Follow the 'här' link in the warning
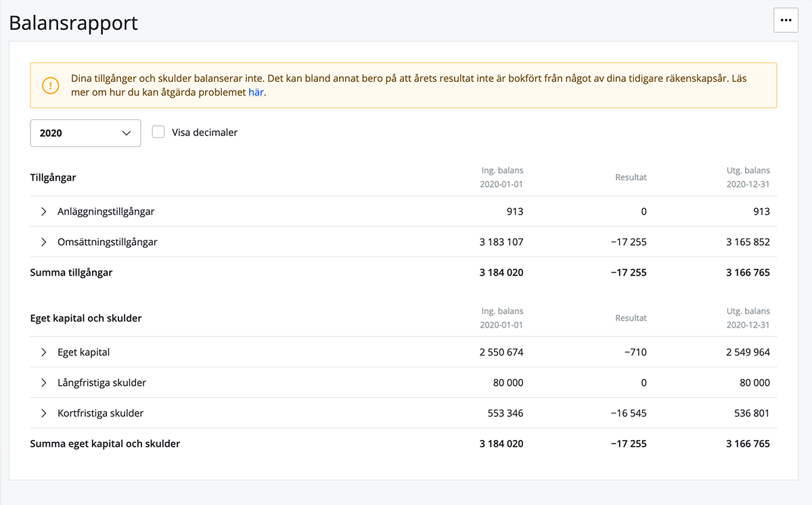The width and height of the screenshot is (812, 505). (x=256, y=92)
